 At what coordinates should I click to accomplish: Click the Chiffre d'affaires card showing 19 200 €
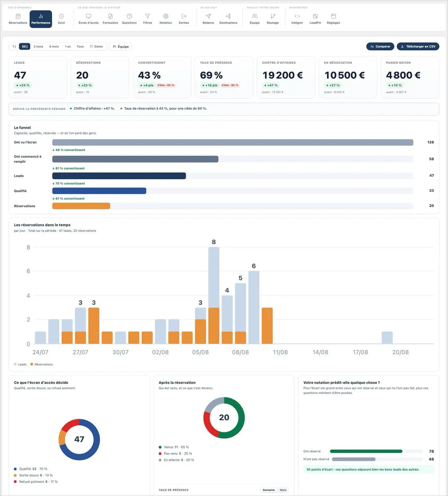(286, 77)
